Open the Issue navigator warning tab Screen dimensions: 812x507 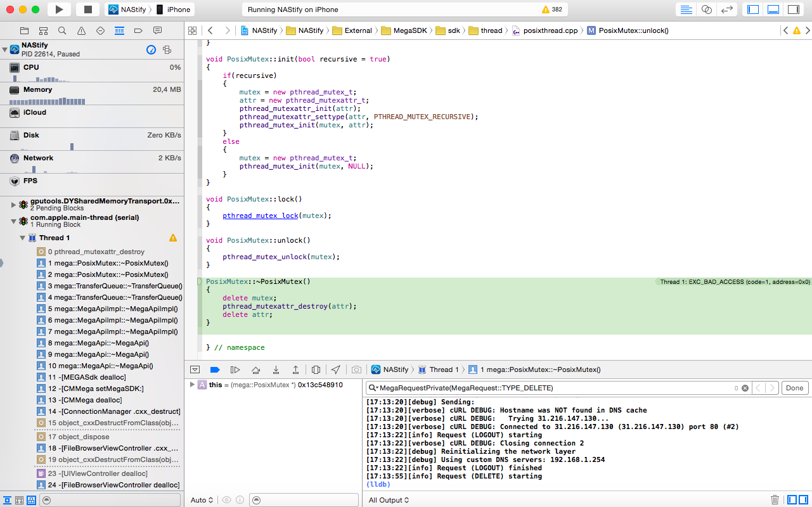coord(81,30)
